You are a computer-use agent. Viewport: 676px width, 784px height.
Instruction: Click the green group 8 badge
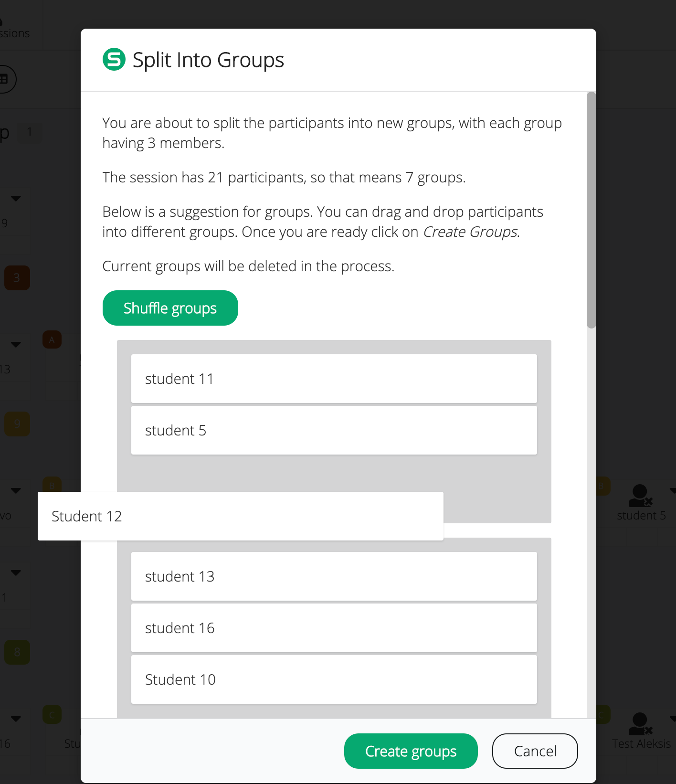pos(17,652)
